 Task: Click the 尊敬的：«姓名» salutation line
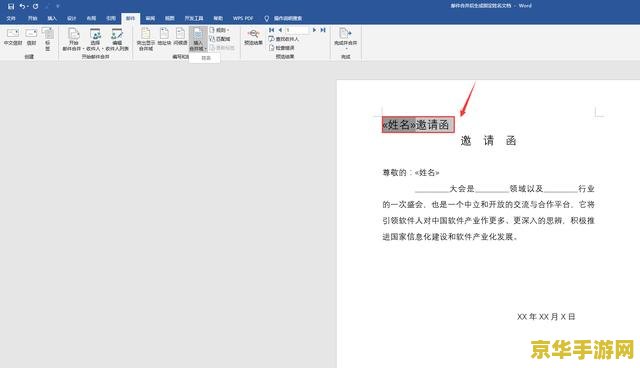(411, 173)
